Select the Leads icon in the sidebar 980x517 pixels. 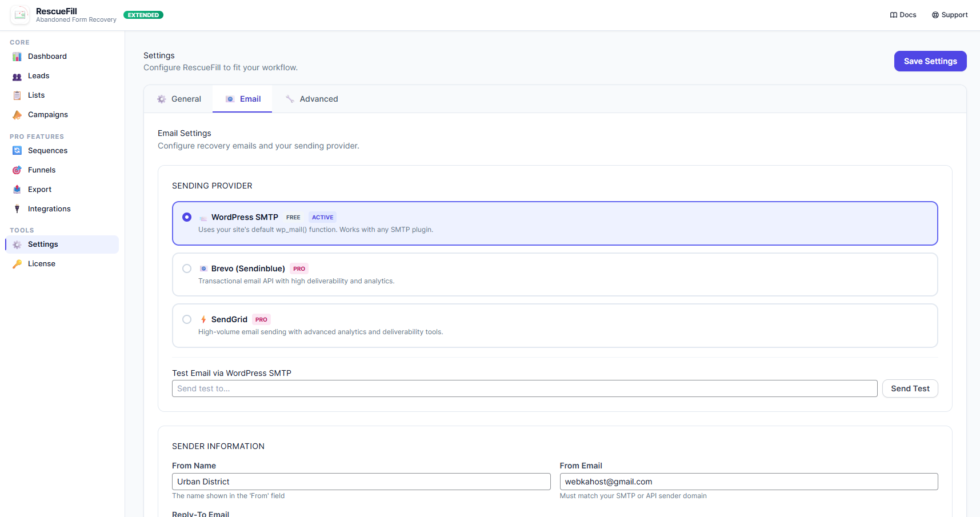[17, 75]
